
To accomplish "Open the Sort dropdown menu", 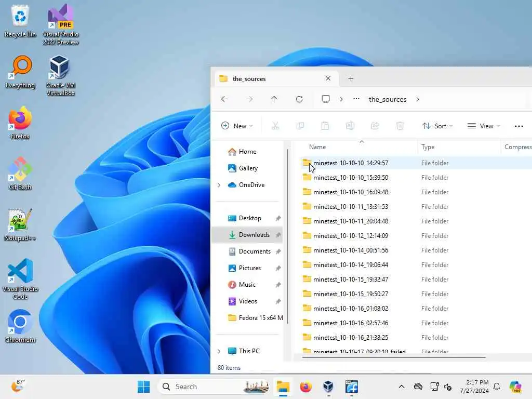I will (x=437, y=126).
